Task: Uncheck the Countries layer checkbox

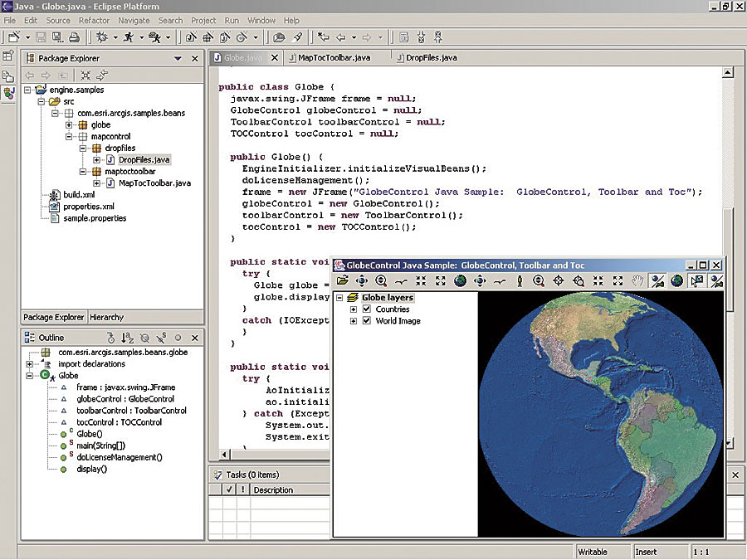Action: click(x=367, y=309)
